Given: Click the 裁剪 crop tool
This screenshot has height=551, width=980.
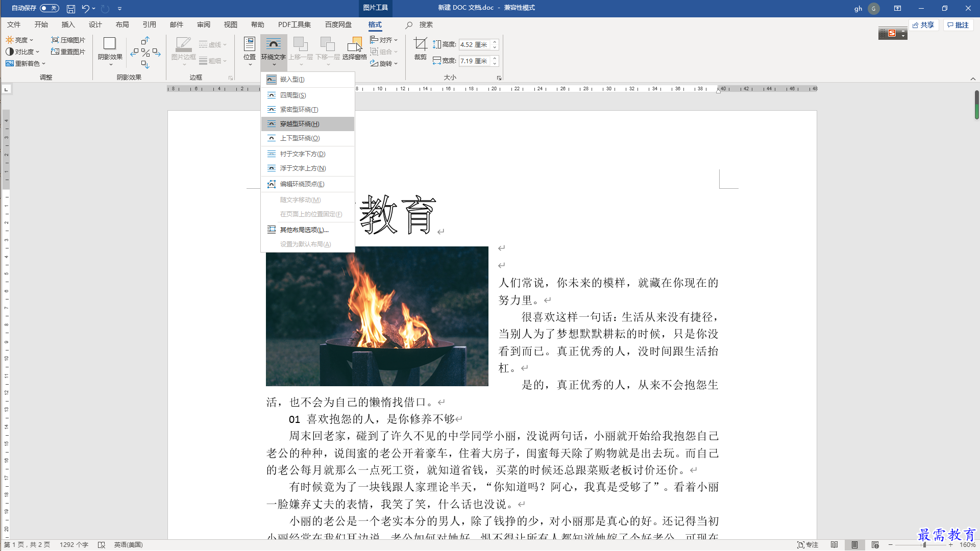Looking at the screenshot, I should tap(420, 49).
